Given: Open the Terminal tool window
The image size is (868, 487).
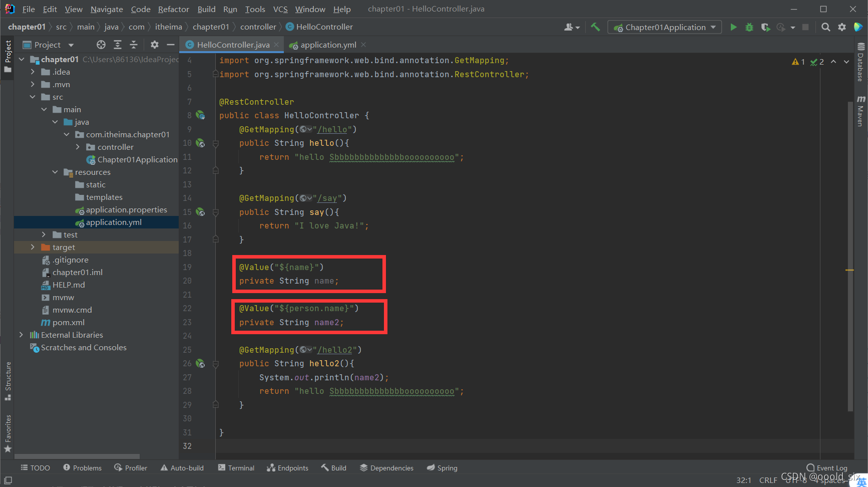Looking at the screenshot, I should pyautogui.click(x=236, y=468).
